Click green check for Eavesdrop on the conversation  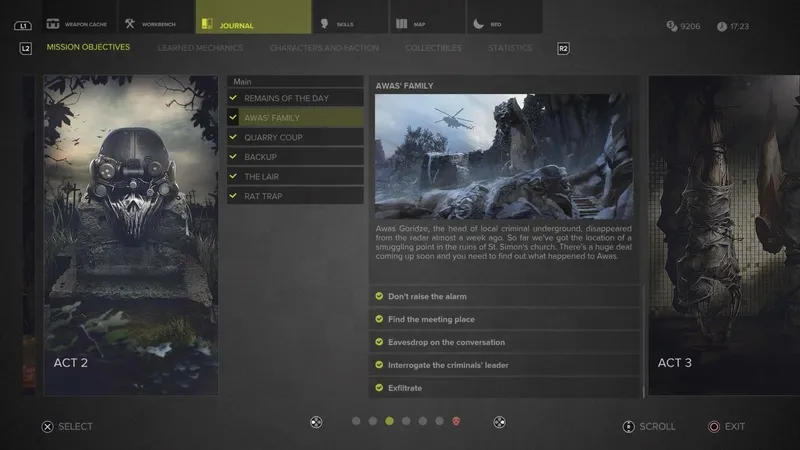click(379, 342)
